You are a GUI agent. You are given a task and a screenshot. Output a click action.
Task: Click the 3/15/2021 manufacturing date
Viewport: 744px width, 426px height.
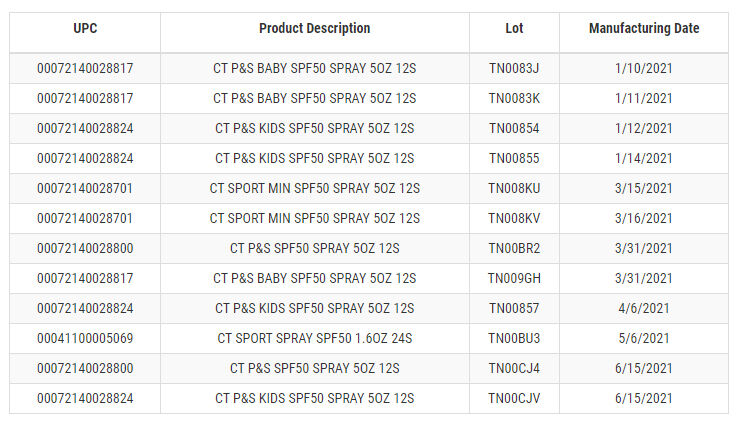pos(644,189)
